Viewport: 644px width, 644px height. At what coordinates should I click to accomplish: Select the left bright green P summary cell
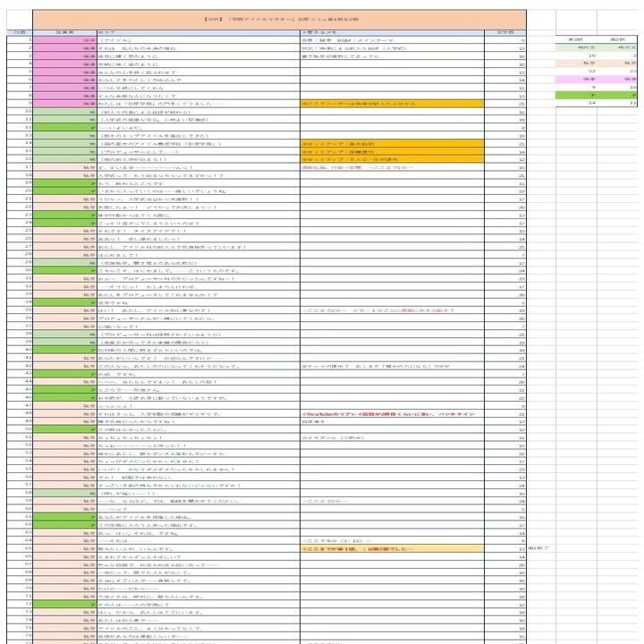click(x=576, y=95)
